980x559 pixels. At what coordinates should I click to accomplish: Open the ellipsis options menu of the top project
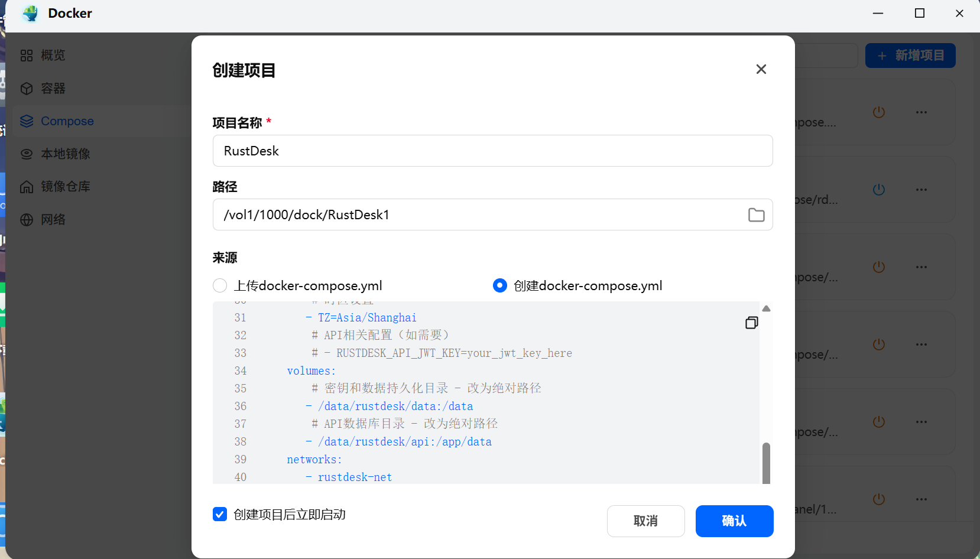pos(921,112)
